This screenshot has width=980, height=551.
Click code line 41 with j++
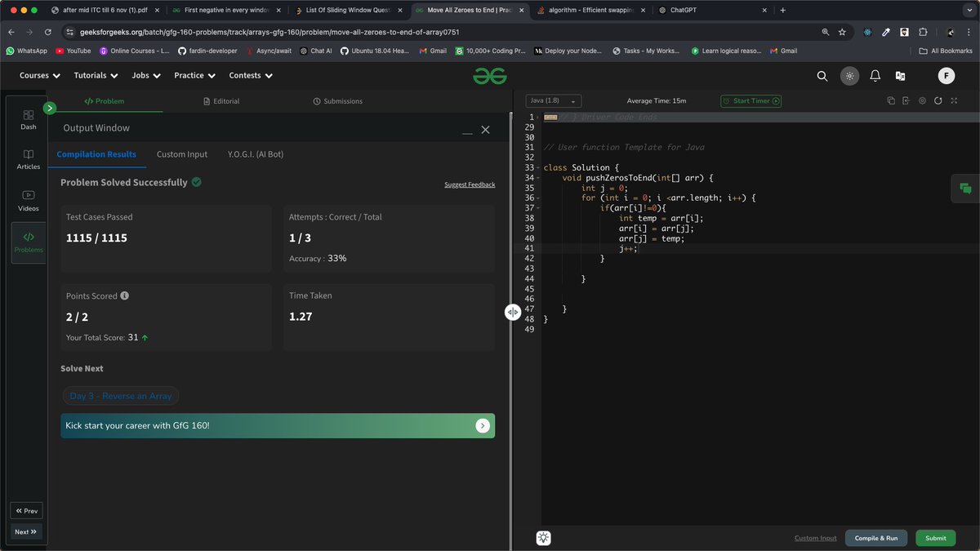629,248
